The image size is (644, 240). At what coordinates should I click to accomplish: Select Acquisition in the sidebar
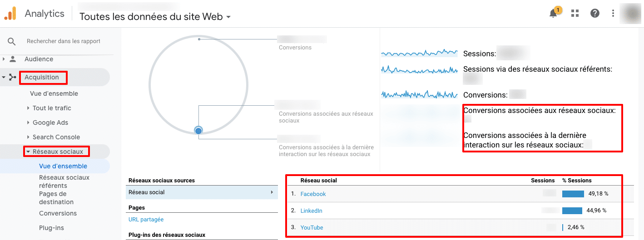(x=42, y=77)
